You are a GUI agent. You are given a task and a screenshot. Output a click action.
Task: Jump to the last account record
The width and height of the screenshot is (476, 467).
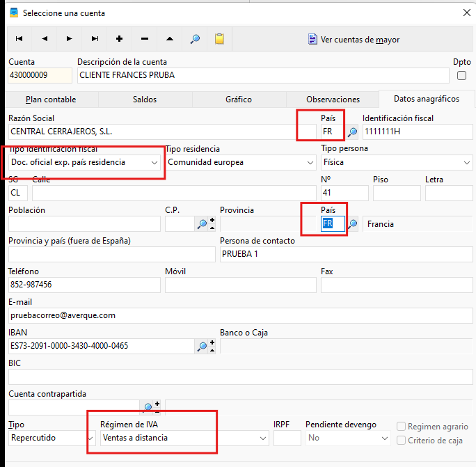[95, 39]
